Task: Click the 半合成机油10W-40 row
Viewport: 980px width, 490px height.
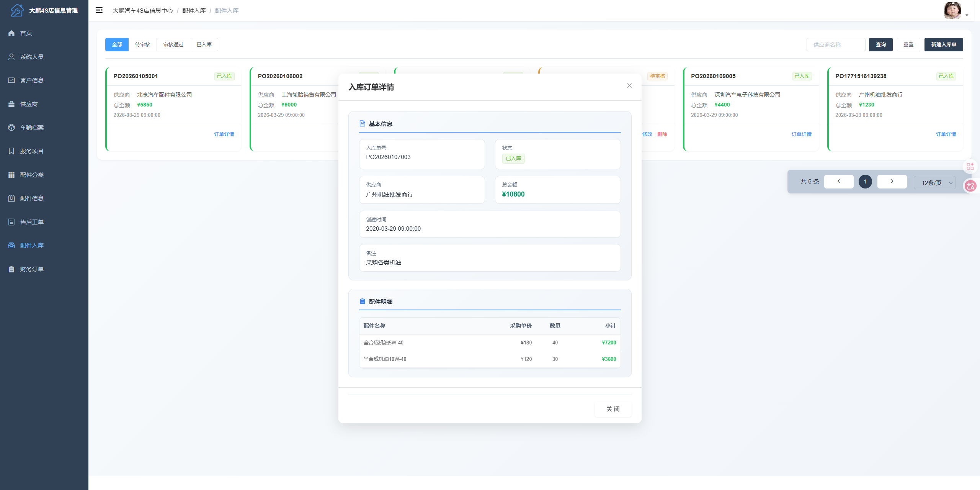Action: pos(490,359)
